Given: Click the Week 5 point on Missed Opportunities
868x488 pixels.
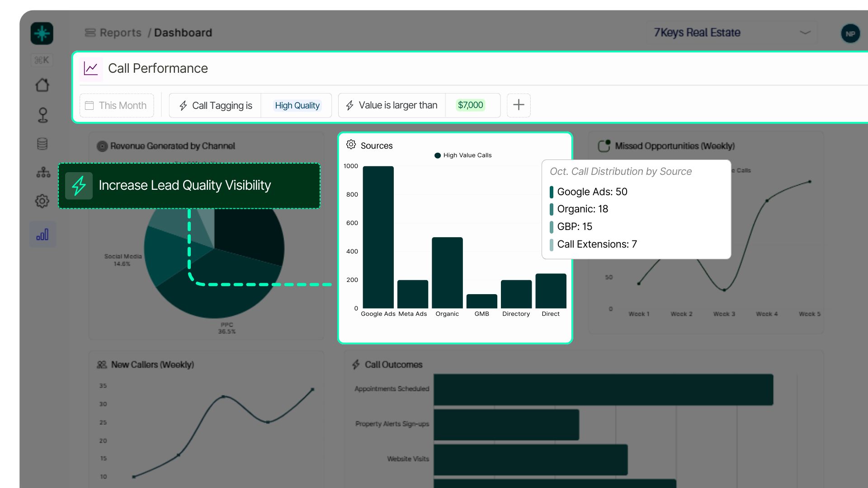Looking at the screenshot, I should click(810, 182).
